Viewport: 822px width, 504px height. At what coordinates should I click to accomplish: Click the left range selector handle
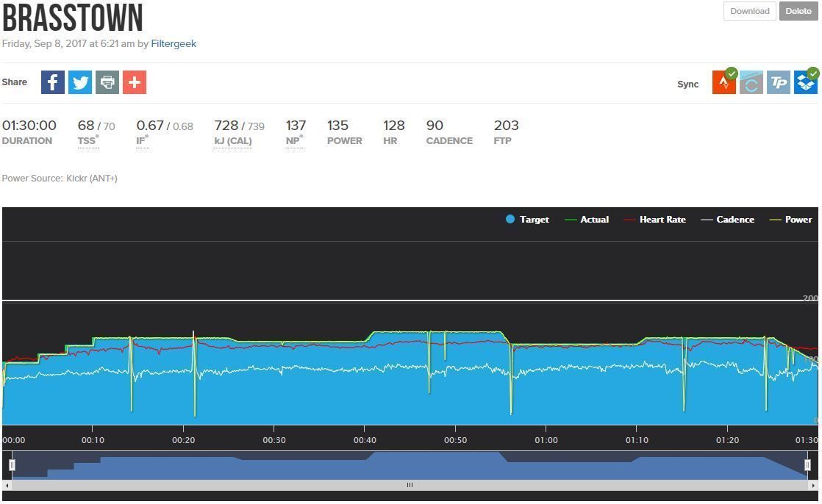point(12,465)
